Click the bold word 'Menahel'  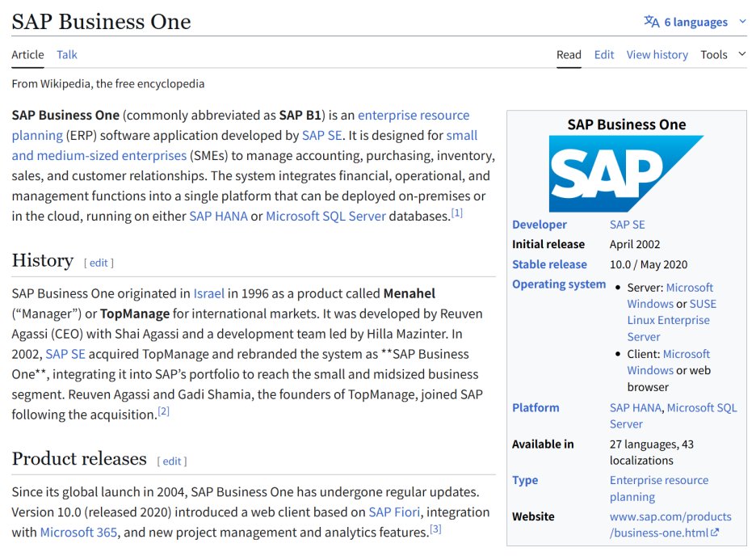coord(409,293)
